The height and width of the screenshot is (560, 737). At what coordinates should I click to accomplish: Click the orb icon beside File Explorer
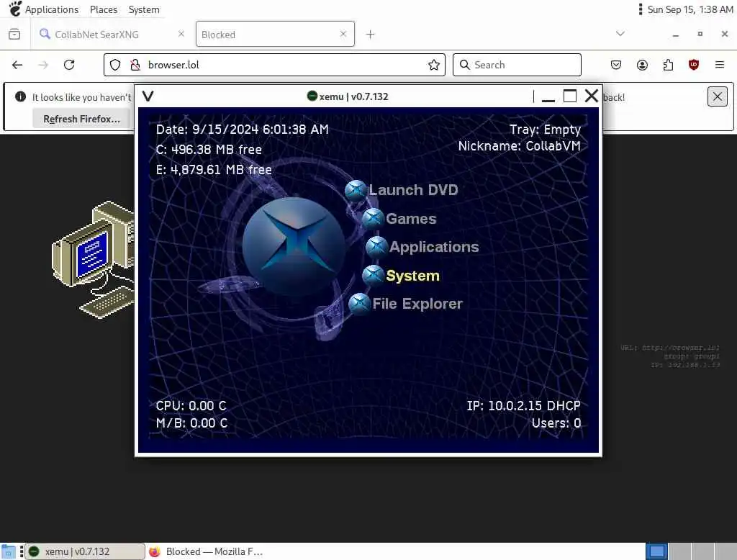click(x=360, y=304)
